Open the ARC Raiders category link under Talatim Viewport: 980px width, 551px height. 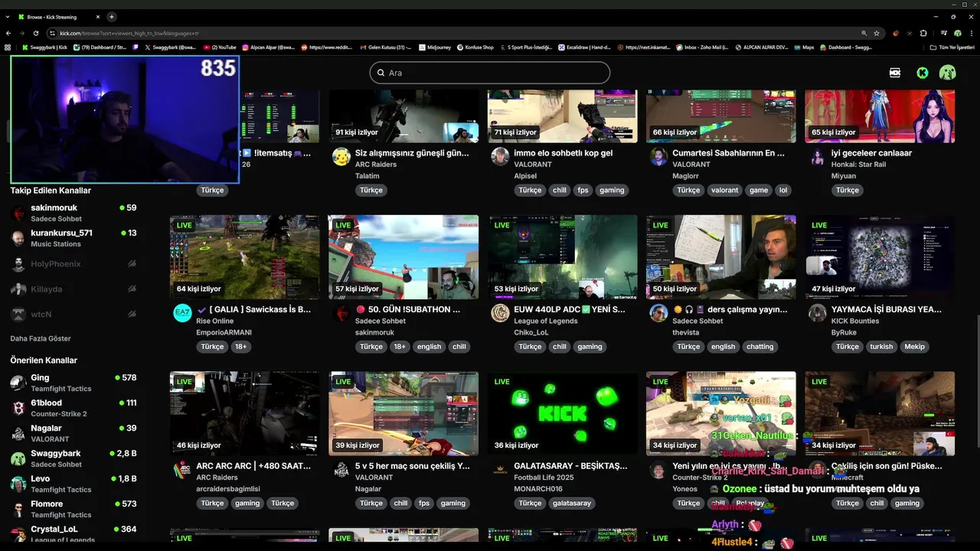tap(376, 165)
